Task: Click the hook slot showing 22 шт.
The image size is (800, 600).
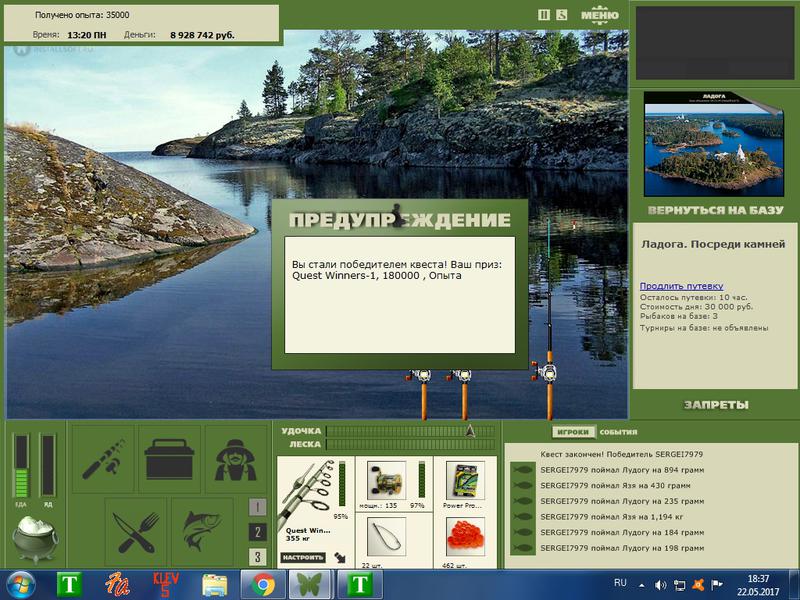Action: 386,537
